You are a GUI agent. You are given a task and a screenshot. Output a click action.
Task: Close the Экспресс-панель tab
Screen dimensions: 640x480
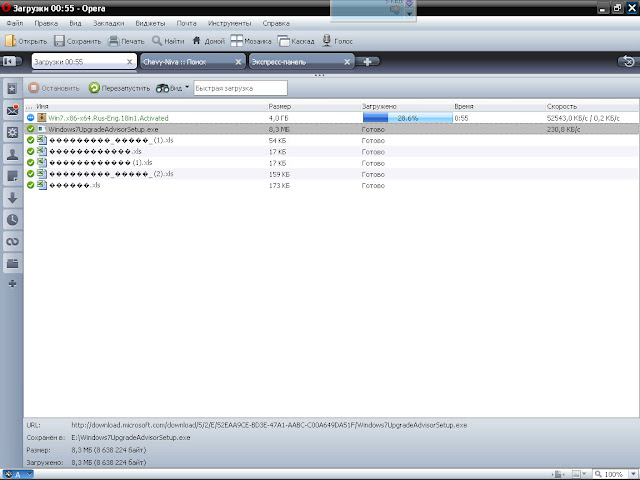tap(347, 62)
